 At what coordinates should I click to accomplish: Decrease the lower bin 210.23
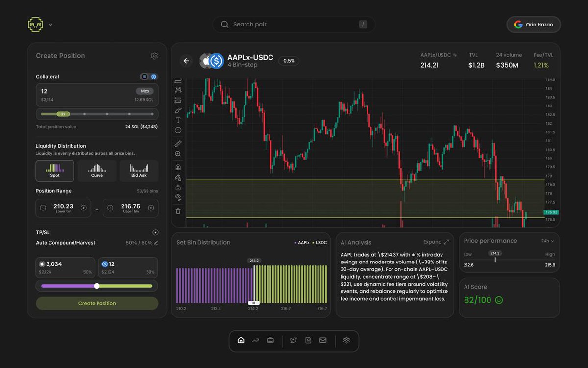tap(43, 208)
